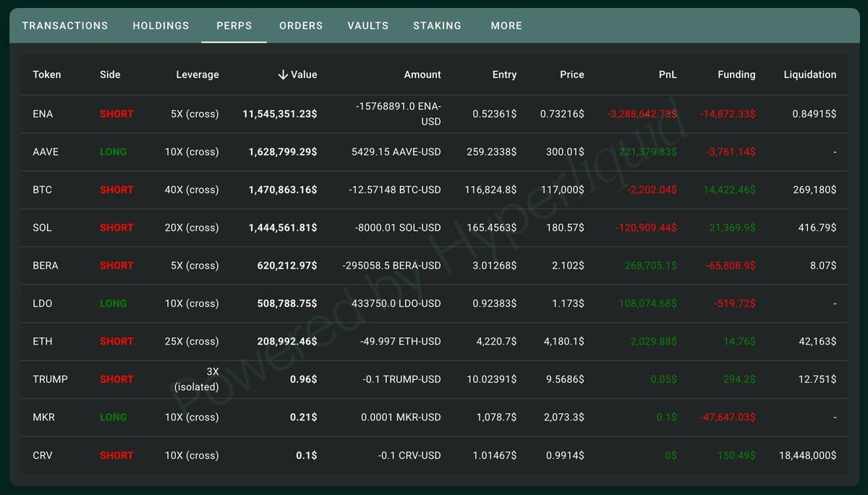This screenshot has width=868, height=495.
Task: Switch to the Staking tab
Action: click(x=437, y=25)
